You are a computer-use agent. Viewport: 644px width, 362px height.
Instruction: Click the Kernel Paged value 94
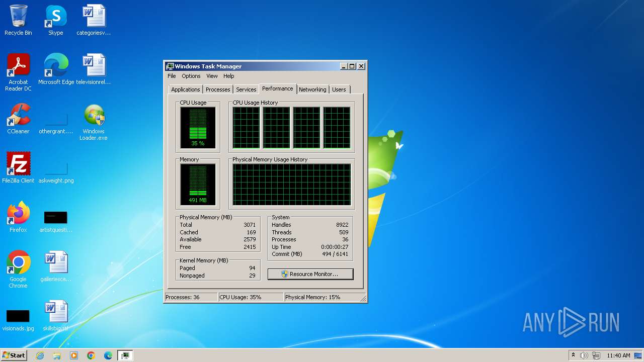click(x=252, y=268)
